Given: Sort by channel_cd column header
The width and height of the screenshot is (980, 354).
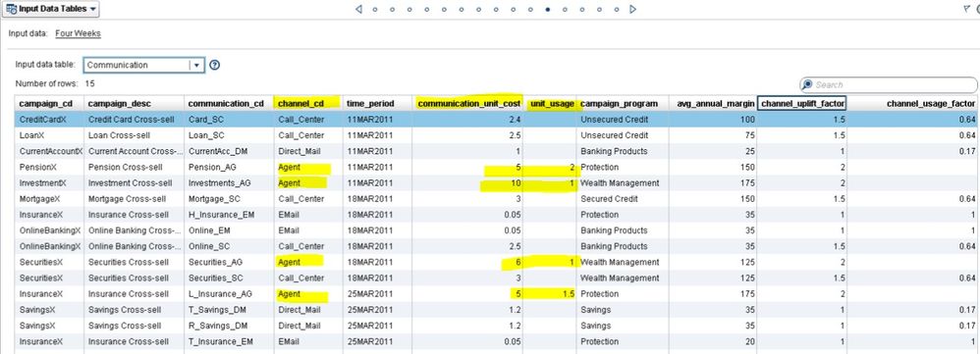Looking at the screenshot, I should pyautogui.click(x=308, y=103).
